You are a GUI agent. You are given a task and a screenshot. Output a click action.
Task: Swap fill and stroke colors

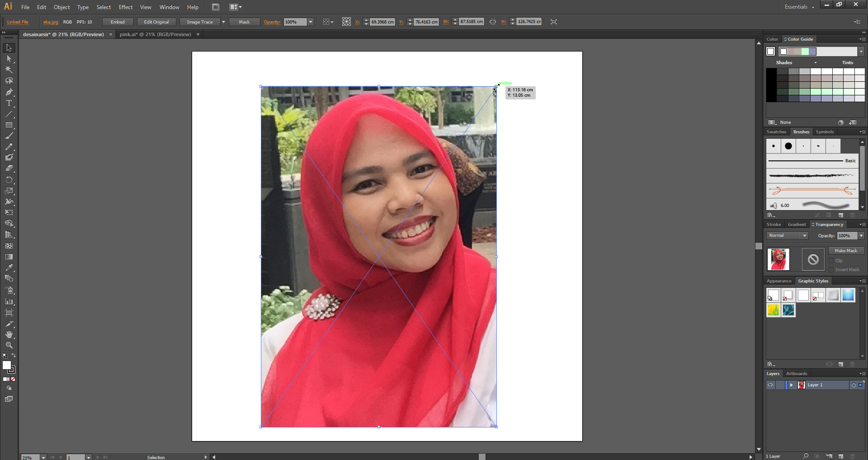pyautogui.click(x=14, y=355)
